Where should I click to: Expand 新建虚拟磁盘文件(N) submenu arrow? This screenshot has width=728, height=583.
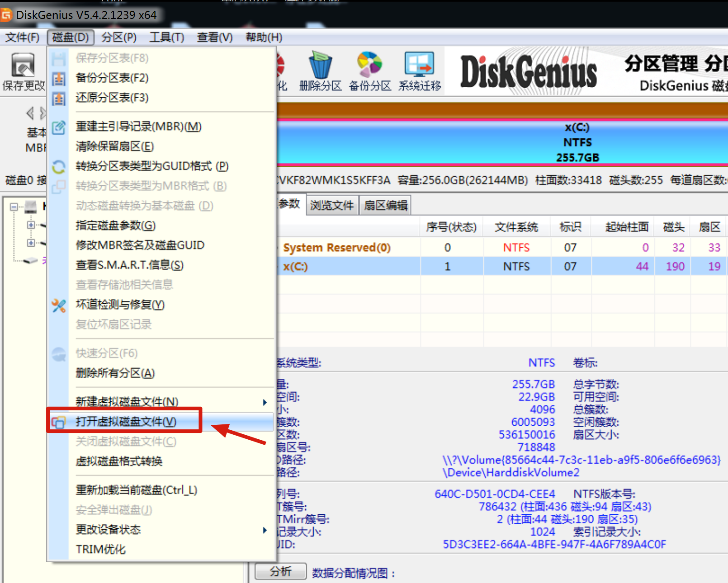tap(265, 402)
